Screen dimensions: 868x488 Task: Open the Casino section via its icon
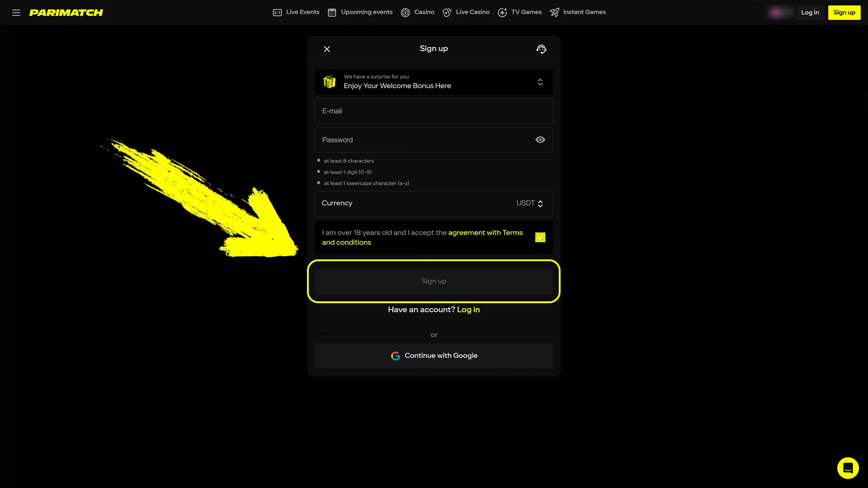(x=405, y=12)
